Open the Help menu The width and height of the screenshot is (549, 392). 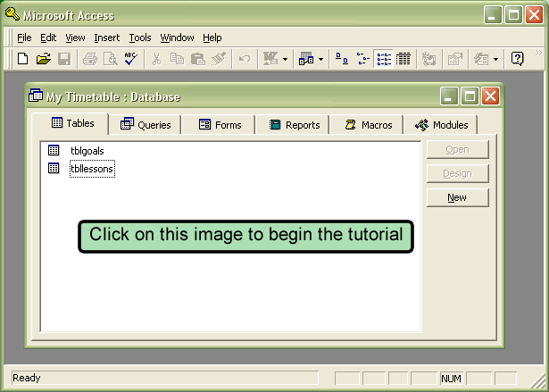[x=212, y=38]
